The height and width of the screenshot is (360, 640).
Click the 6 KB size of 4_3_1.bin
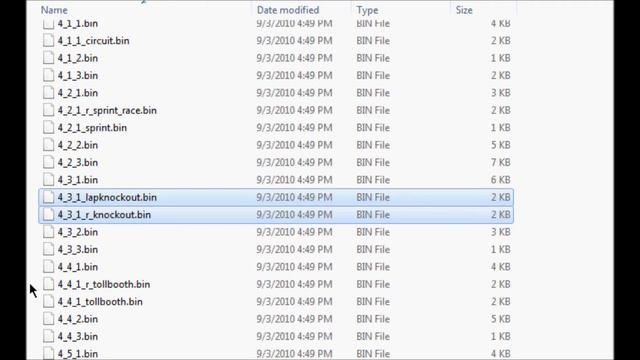[500, 180]
